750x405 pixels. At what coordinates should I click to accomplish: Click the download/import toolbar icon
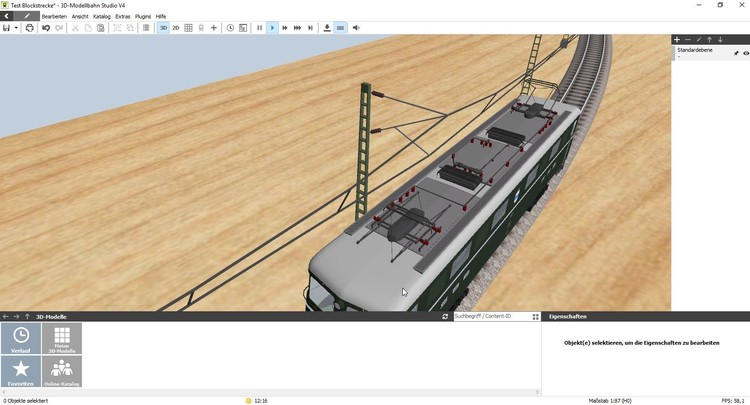[x=327, y=28]
